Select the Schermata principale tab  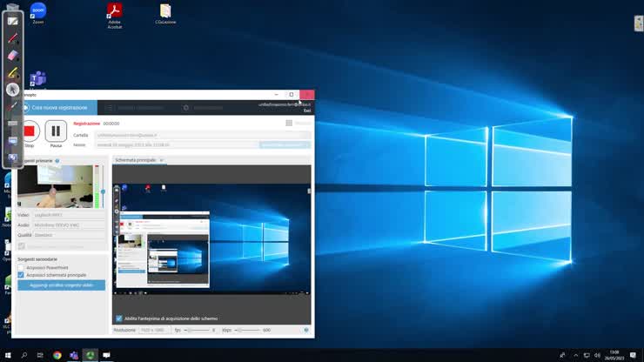click(136, 160)
